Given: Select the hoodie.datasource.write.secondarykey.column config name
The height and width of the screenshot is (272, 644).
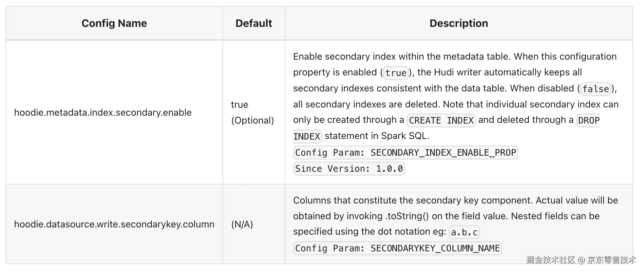Looking at the screenshot, I should (x=114, y=224).
